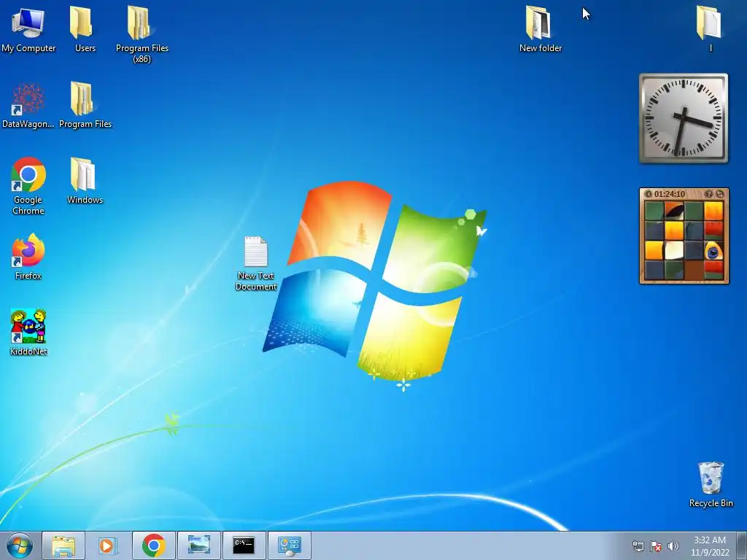Select the Recycle Bin icon
Screen dimensions: 747x560
[711, 484]
